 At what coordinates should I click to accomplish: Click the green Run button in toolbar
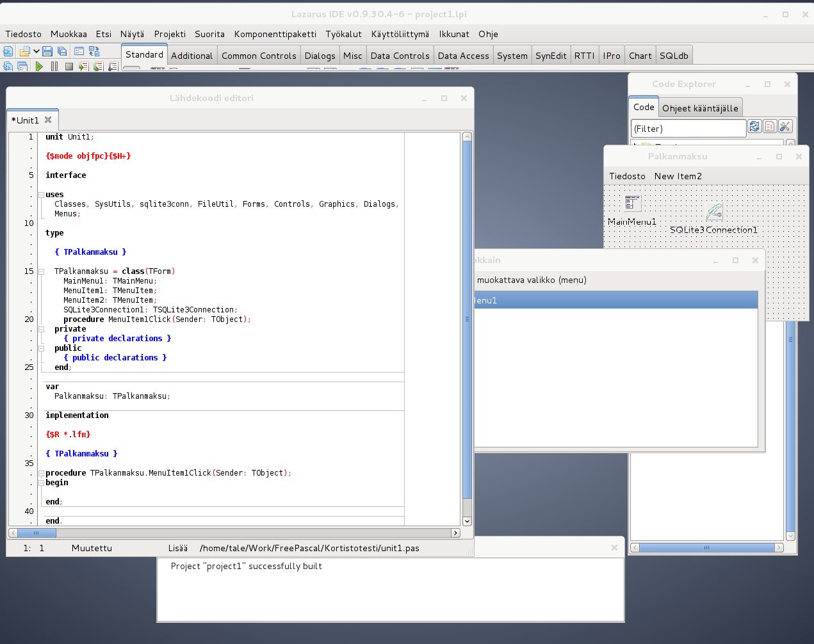pyautogui.click(x=39, y=66)
